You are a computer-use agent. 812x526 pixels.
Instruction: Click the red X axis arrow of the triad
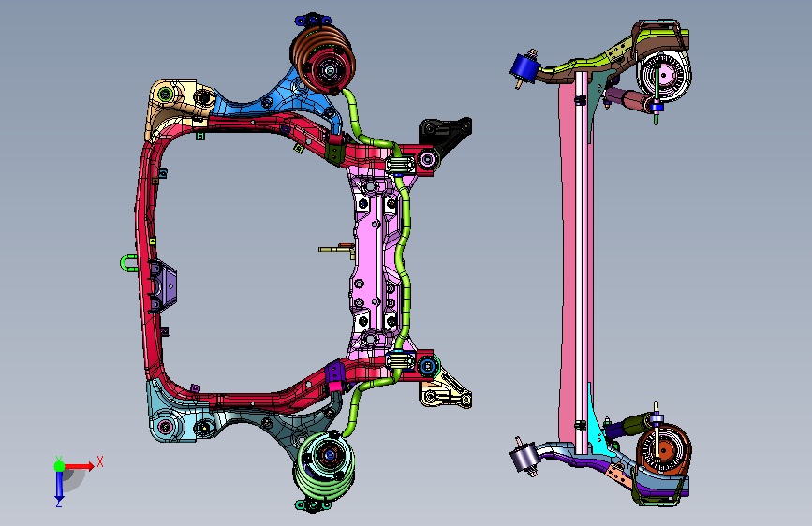pyautogui.click(x=81, y=466)
